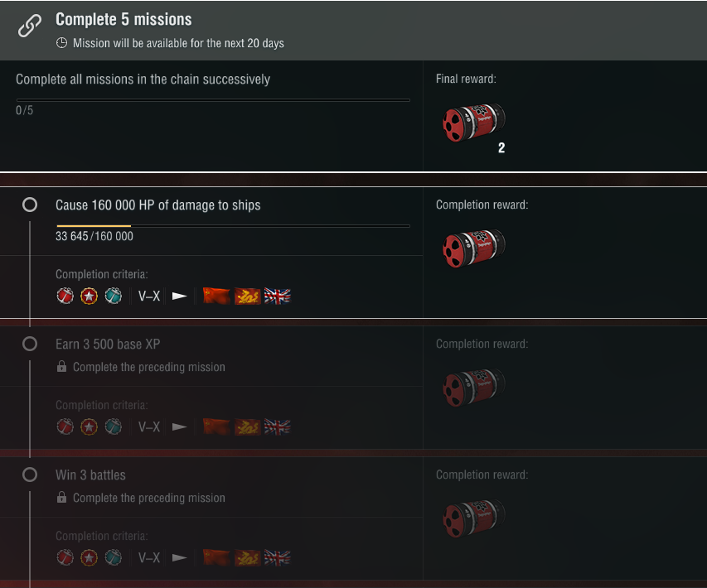Click the lock icon under Earn 3 500 base XP
This screenshot has width=707, height=588.
[61, 367]
